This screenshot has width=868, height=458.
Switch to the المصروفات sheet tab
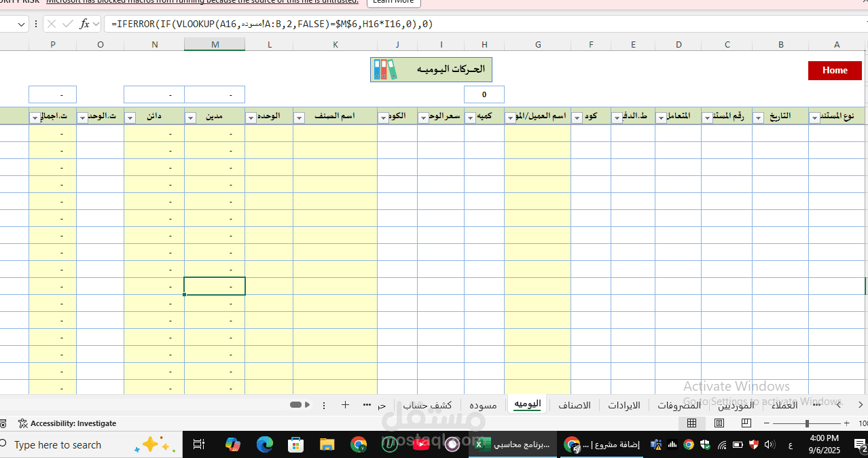[x=679, y=405]
